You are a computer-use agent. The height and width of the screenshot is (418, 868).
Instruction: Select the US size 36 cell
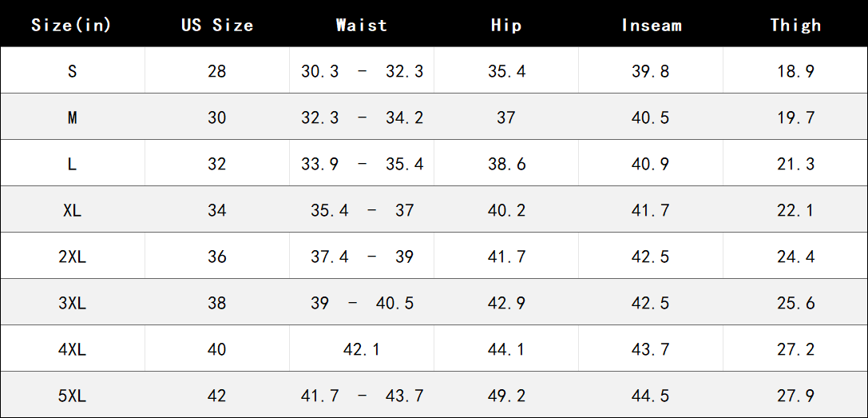point(217,257)
